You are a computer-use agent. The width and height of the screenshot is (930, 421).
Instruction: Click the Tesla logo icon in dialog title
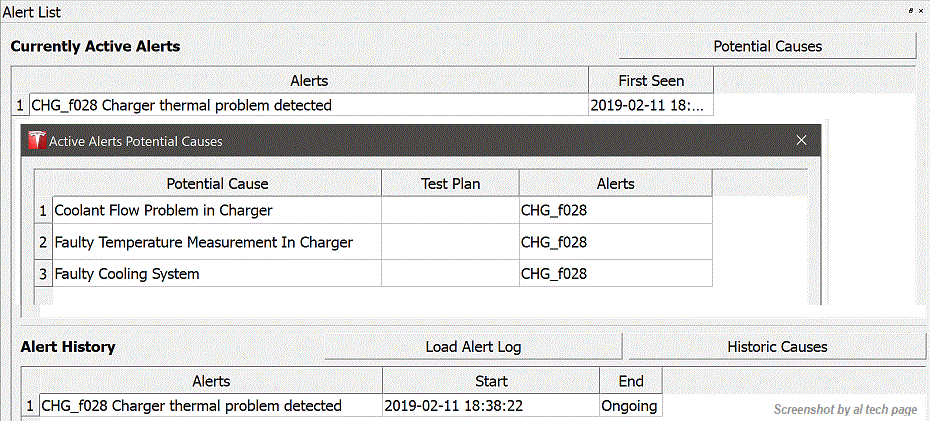click(x=38, y=141)
